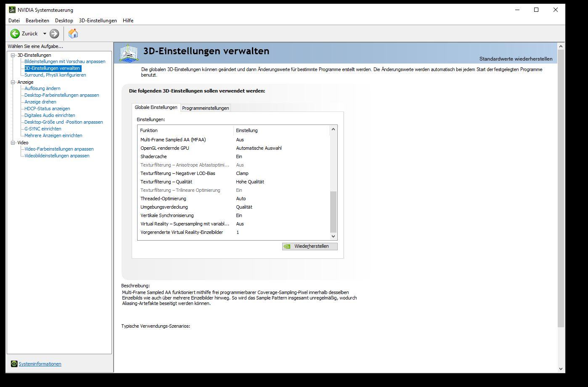Click the grey forward arrow icon
Image resolution: width=588 pixels, height=387 pixels.
pyautogui.click(x=54, y=34)
